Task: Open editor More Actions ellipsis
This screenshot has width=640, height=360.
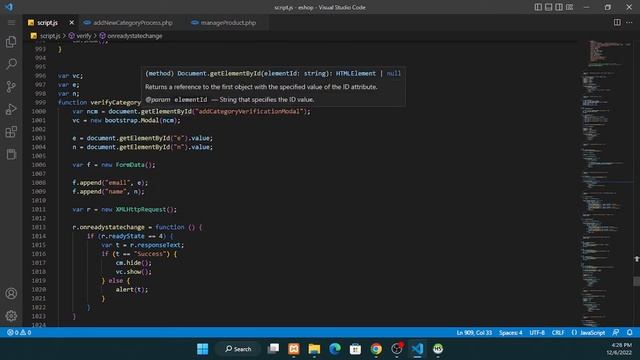Action: [x=629, y=22]
